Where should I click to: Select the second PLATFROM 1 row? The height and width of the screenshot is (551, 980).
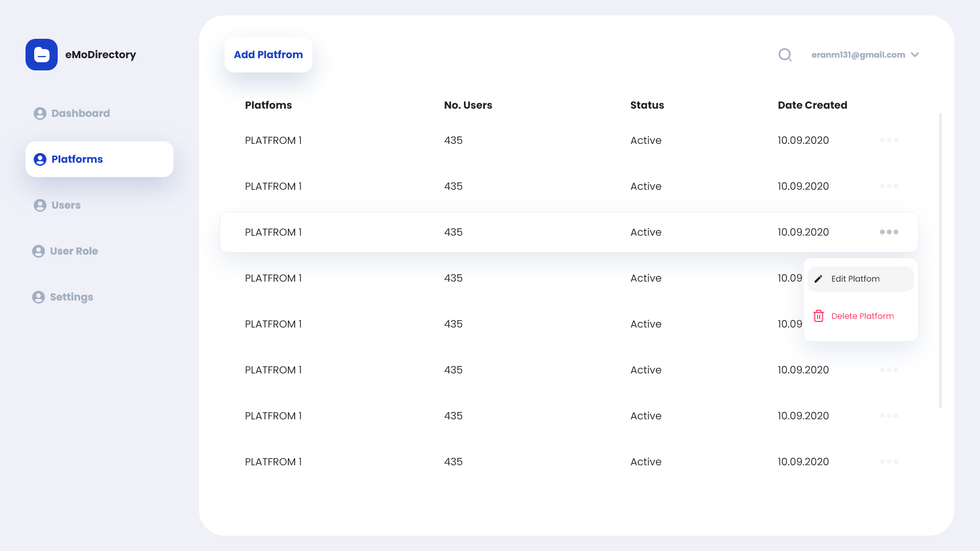pyautogui.click(x=273, y=186)
